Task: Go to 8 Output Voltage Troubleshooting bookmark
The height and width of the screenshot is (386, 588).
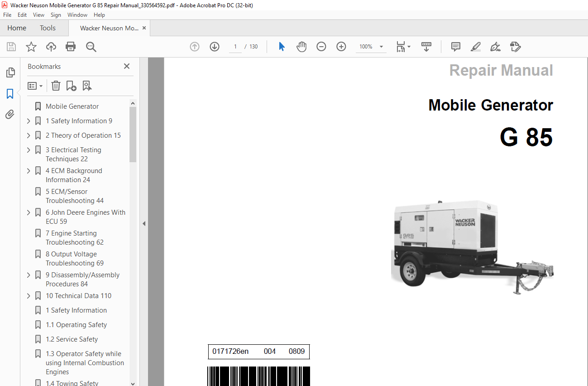Action: [x=75, y=259]
